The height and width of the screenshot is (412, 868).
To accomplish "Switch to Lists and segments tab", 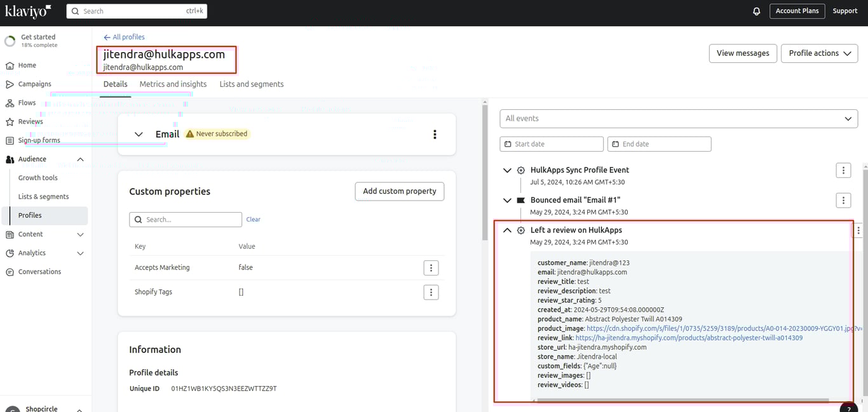I will coord(252,84).
